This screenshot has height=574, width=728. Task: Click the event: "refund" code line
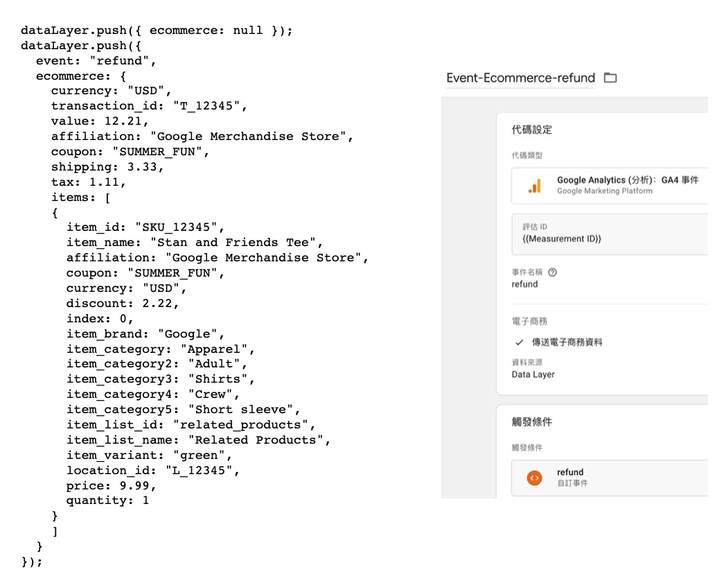[96, 61]
